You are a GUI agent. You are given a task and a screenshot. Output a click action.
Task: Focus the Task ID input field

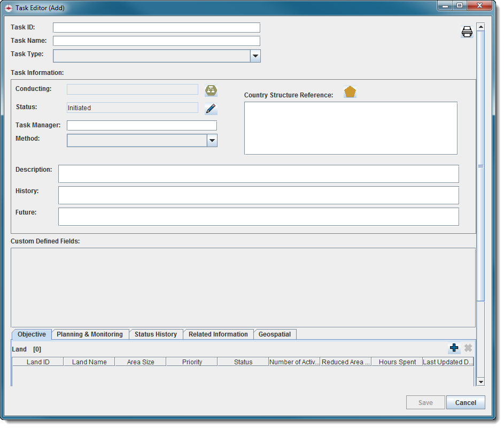[x=156, y=28]
